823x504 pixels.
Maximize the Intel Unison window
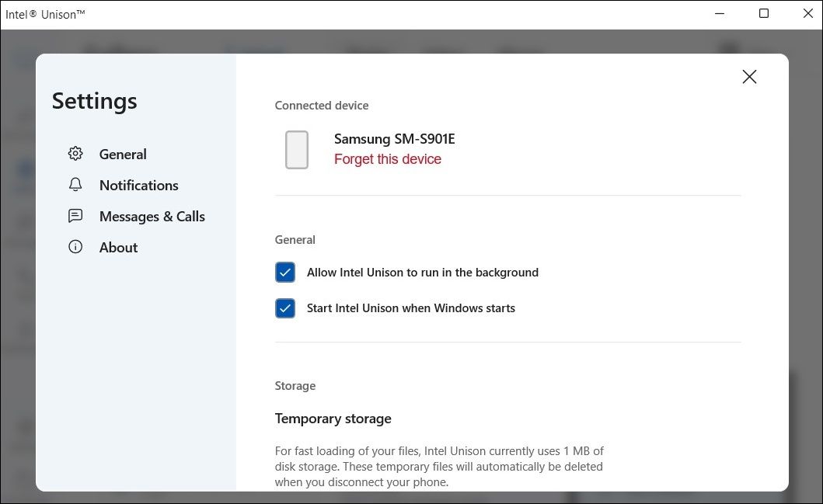pyautogui.click(x=764, y=14)
